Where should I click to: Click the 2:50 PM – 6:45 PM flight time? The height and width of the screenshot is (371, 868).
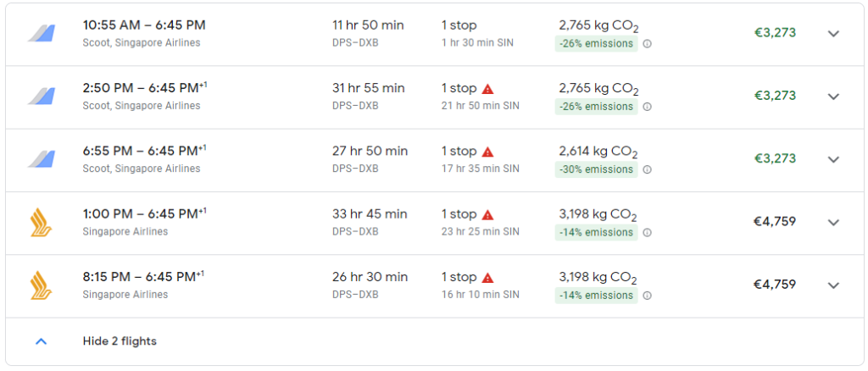(143, 88)
